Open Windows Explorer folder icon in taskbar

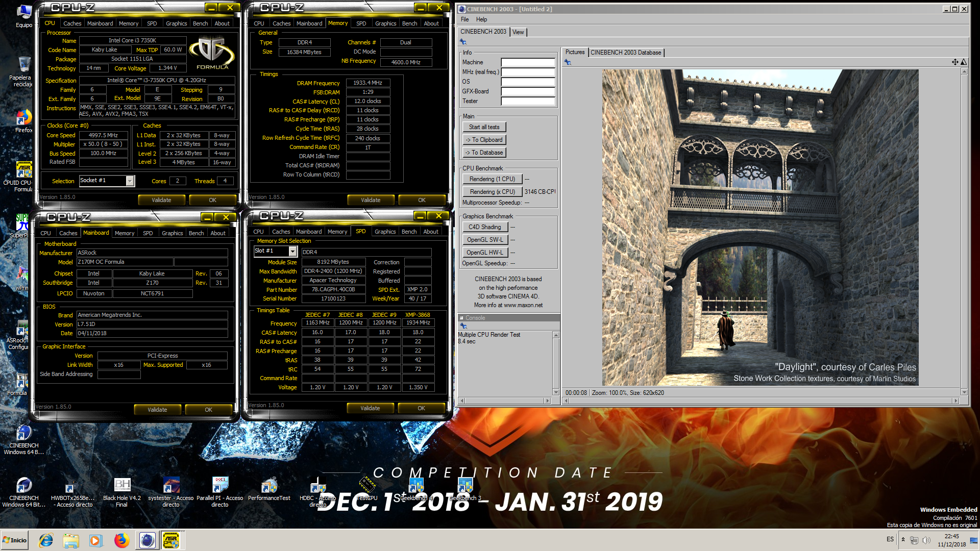click(71, 540)
